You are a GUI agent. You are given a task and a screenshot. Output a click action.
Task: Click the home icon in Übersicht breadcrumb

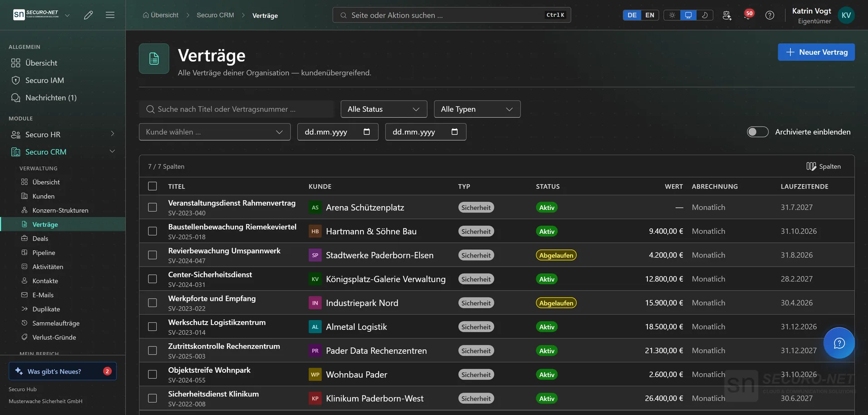point(146,15)
